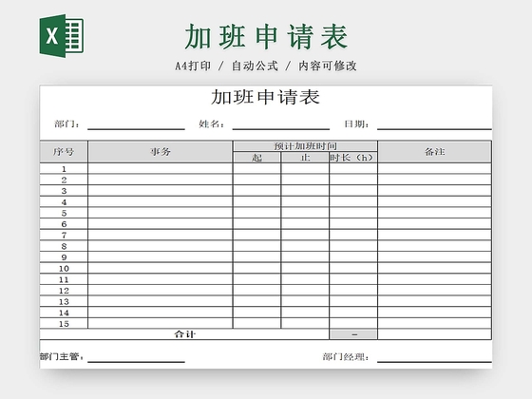Click the 时长 cell in row 1

(353, 169)
